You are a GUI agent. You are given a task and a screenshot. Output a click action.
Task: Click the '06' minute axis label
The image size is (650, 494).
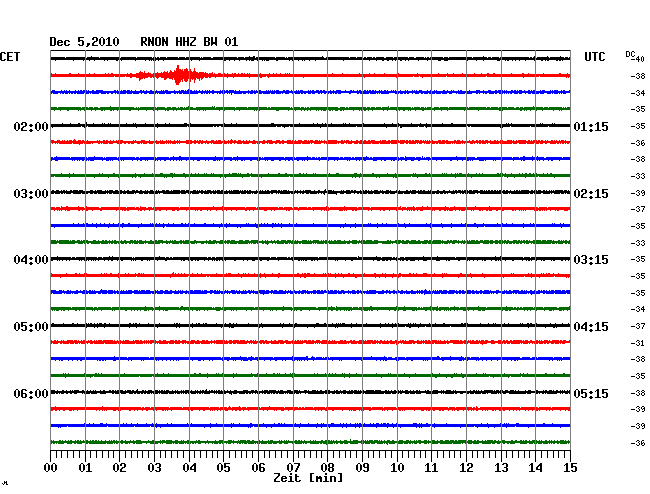click(258, 467)
